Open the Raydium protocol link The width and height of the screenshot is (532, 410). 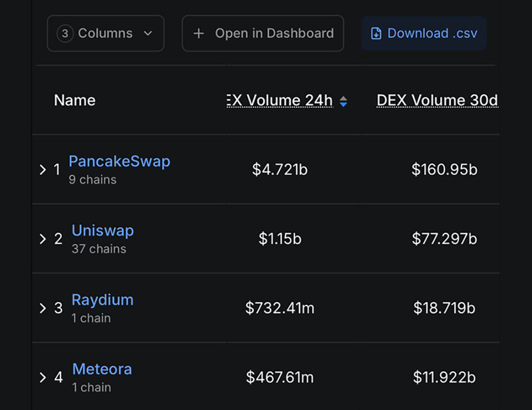pyautogui.click(x=103, y=300)
